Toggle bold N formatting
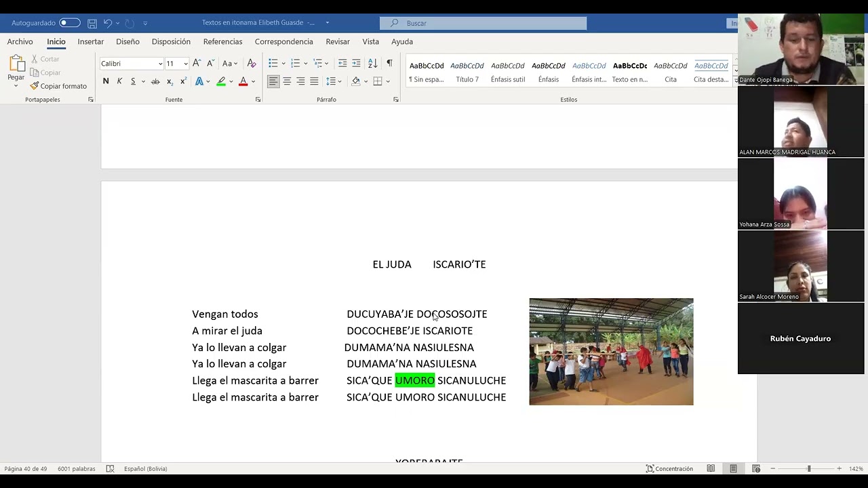Viewport: 868px width, 488px height. [x=106, y=81]
